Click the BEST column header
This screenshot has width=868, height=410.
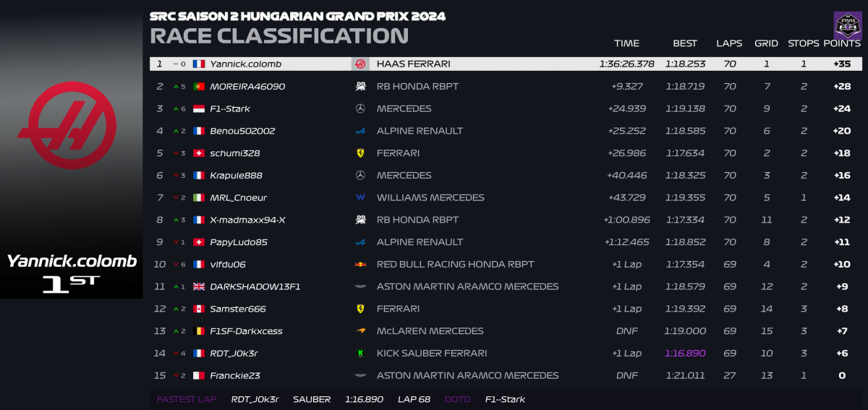(x=685, y=43)
